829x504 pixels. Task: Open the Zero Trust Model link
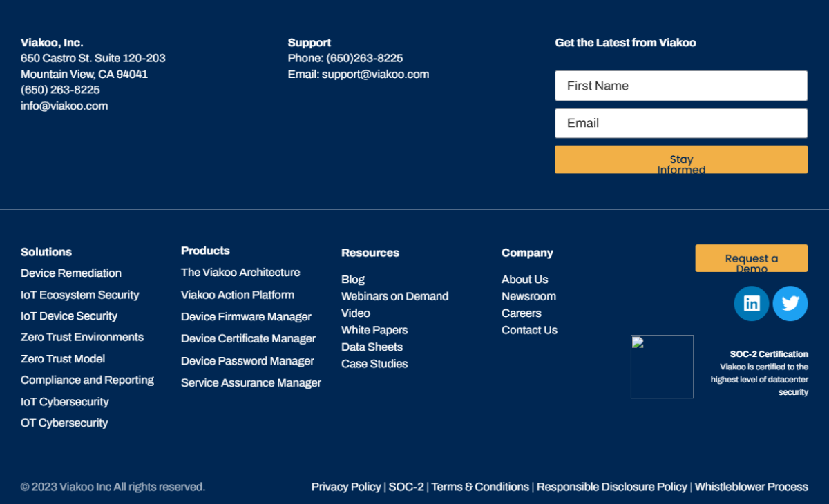pos(63,359)
